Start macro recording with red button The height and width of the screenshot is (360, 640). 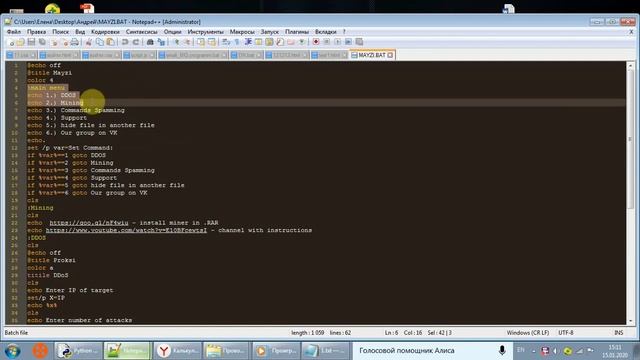(x=316, y=42)
